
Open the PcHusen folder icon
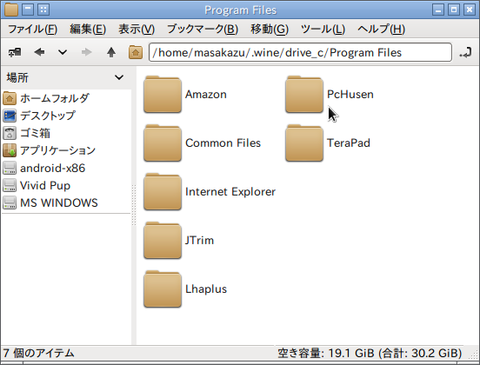(x=304, y=95)
